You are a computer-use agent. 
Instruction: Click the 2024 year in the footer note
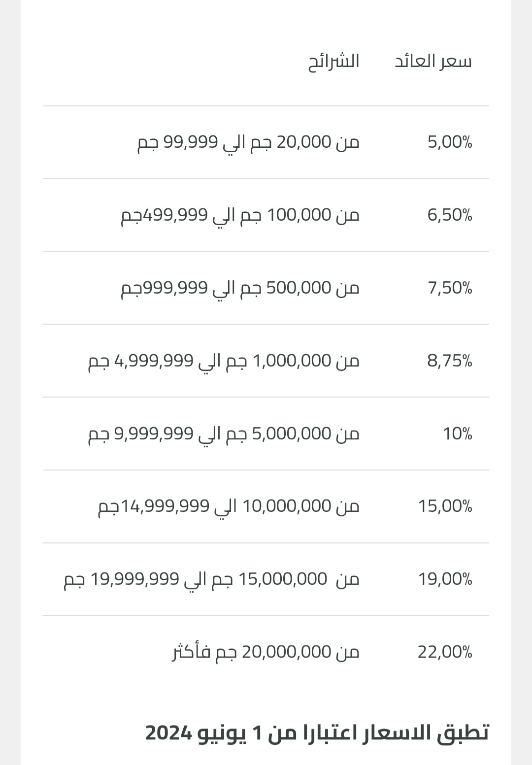tap(168, 733)
